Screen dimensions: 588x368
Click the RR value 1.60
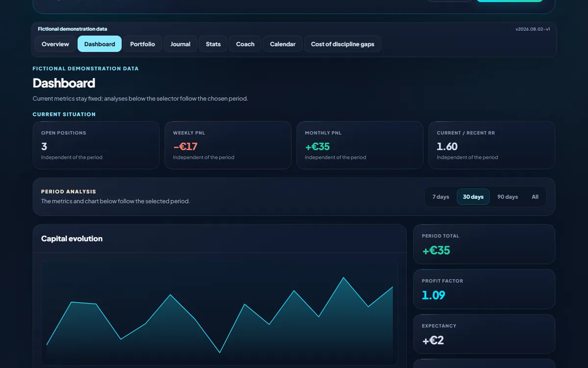click(447, 146)
